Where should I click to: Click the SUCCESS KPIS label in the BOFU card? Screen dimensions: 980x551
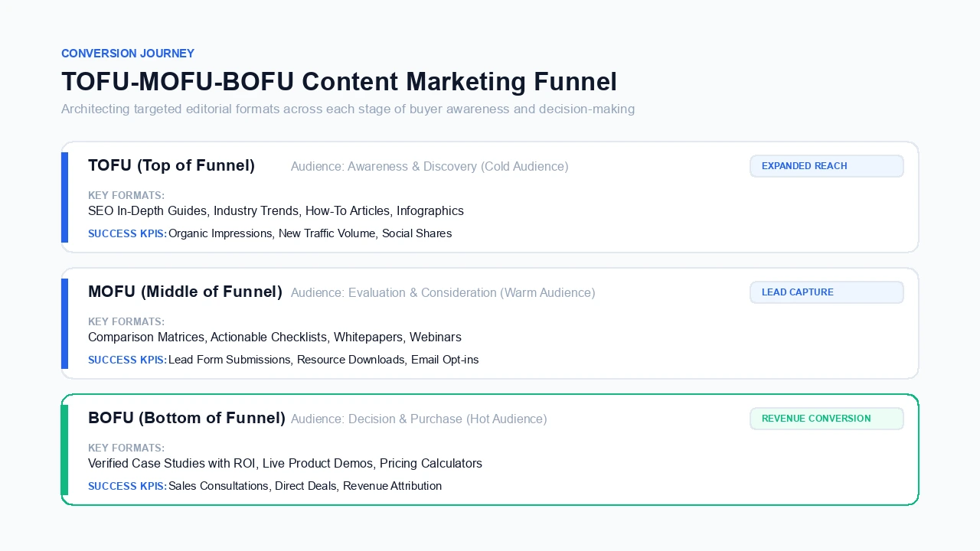pos(128,486)
